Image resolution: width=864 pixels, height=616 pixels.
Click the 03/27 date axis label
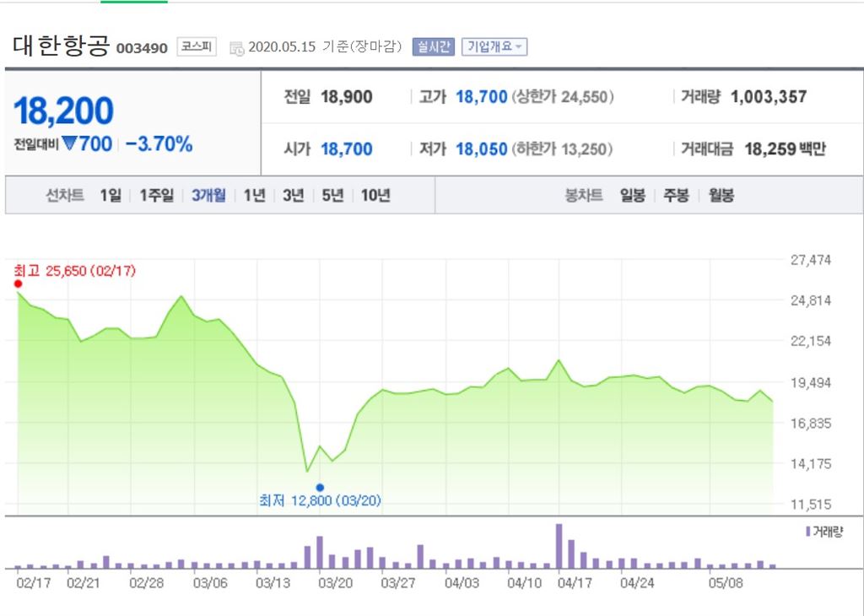coord(398,583)
